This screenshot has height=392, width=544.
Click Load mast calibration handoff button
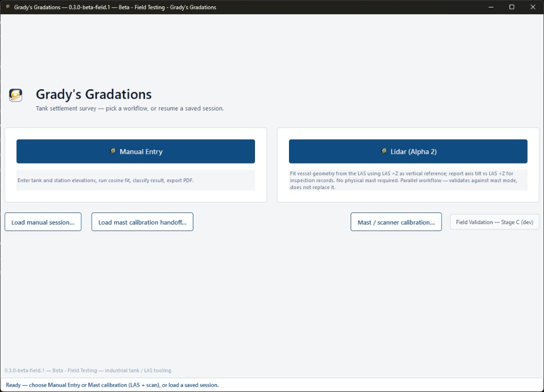tap(142, 222)
